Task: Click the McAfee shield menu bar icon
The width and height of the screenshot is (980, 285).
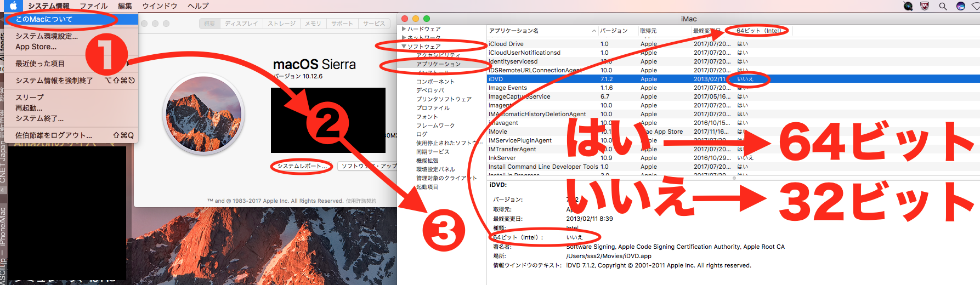Action: [925, 6]
